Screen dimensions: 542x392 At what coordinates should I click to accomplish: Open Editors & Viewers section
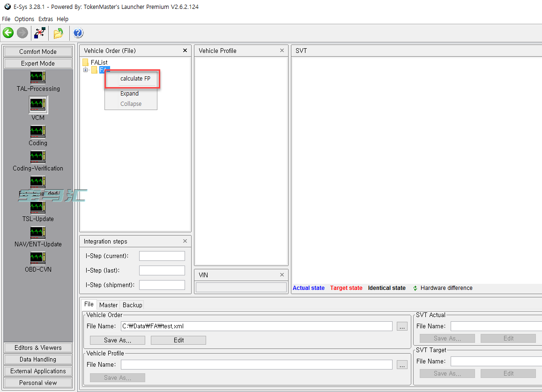tap(38, 348)
